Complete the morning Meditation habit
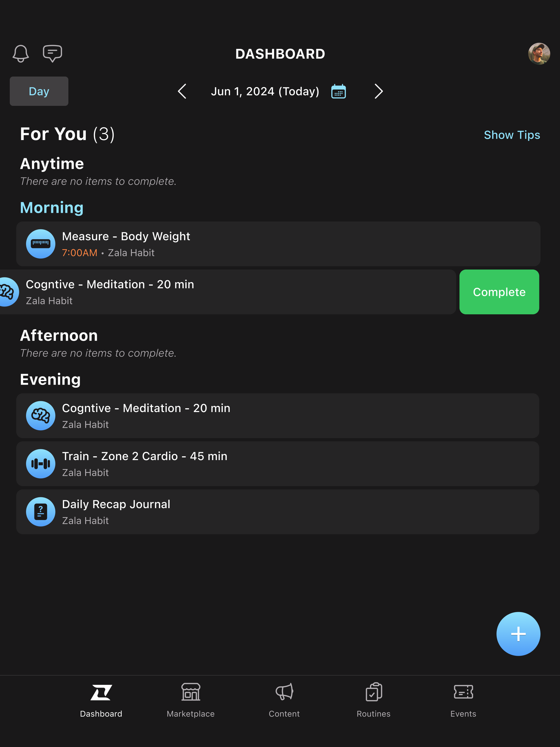This screenshot has height=747, width=560. [499, 292]
